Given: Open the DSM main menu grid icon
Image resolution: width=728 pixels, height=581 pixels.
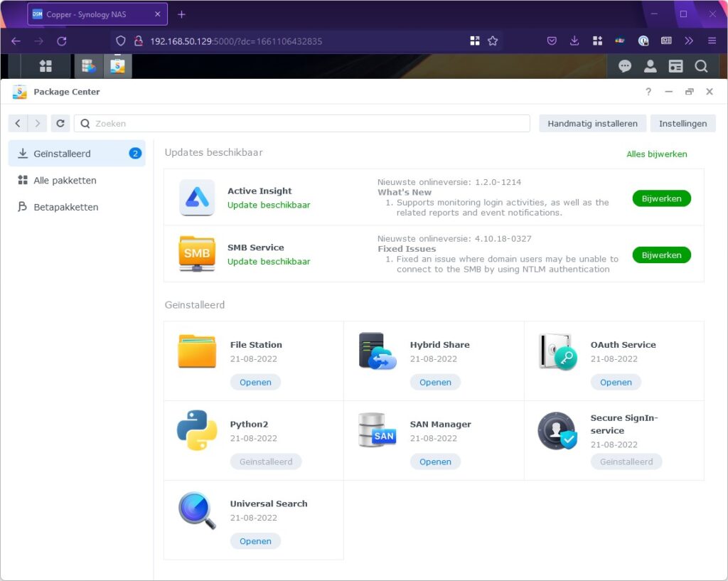Looking at the screenshot, I should coord(45,66).
